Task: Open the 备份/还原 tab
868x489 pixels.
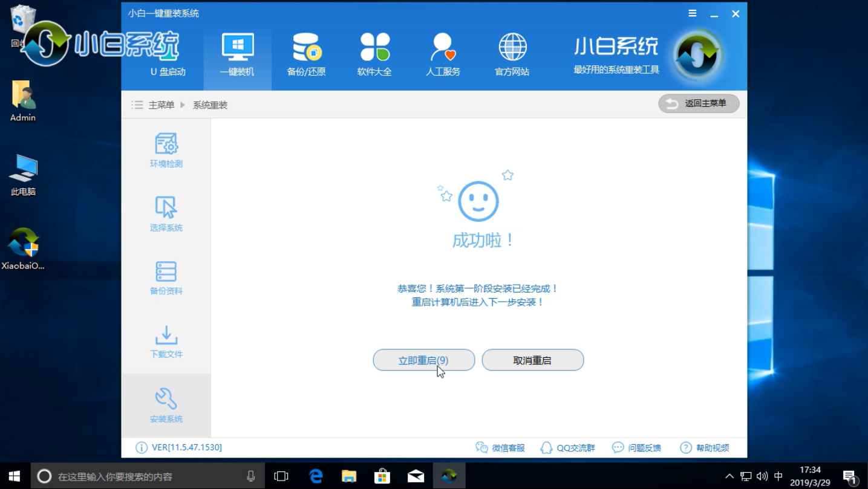Action: pos(306,56)
